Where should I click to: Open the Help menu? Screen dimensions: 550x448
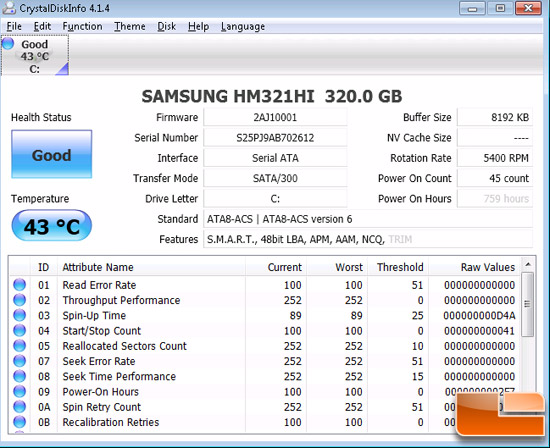point(198,26)
